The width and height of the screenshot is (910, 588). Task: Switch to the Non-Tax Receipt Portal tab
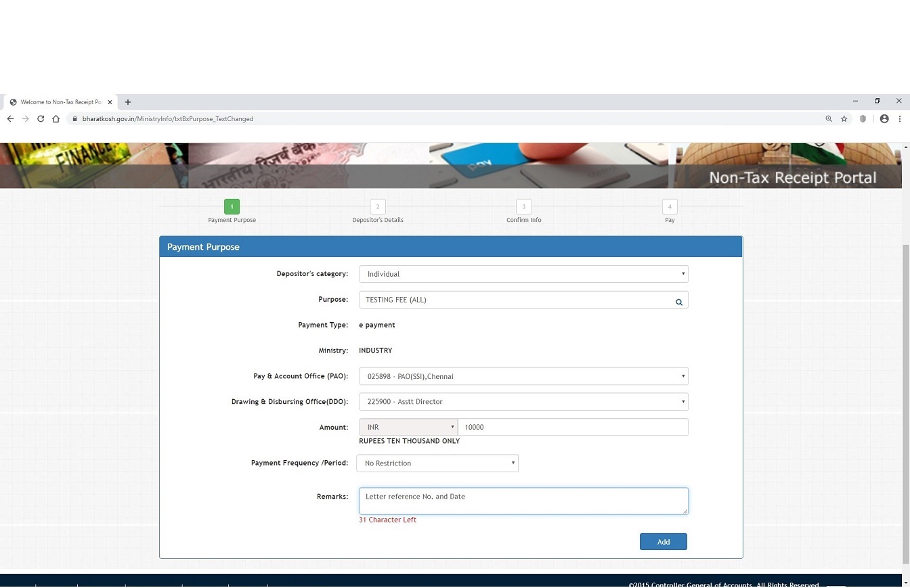[x=60, y=102]
